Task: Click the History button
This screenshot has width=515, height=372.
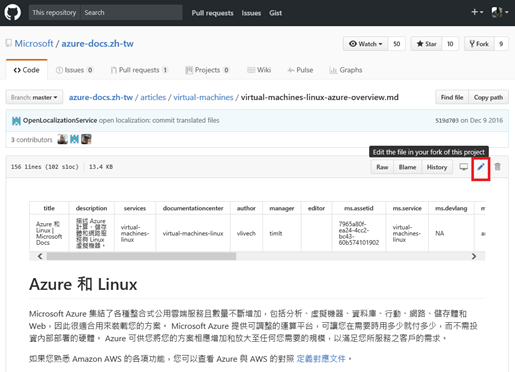Action: (x=437, y=167)
